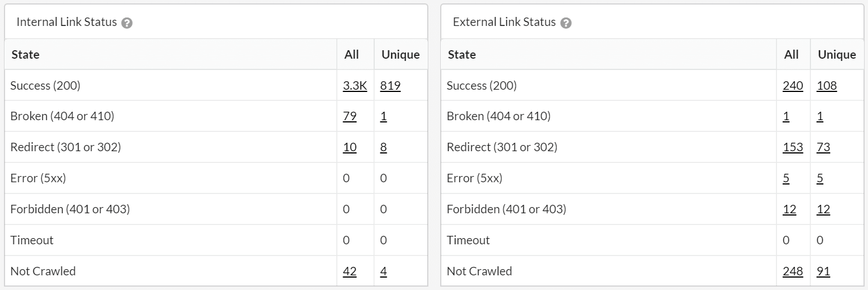This screenshot has width=868, height=290.
Task: View external Redirect Unique count 73
Action: pos(823,148)
